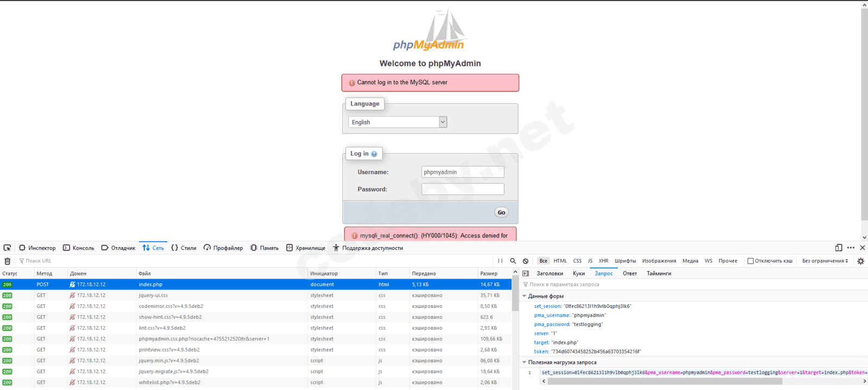The height and width of the screenshot is (390, 868).
Task: Open the Инспектор panel
Action: click(37, 248)
